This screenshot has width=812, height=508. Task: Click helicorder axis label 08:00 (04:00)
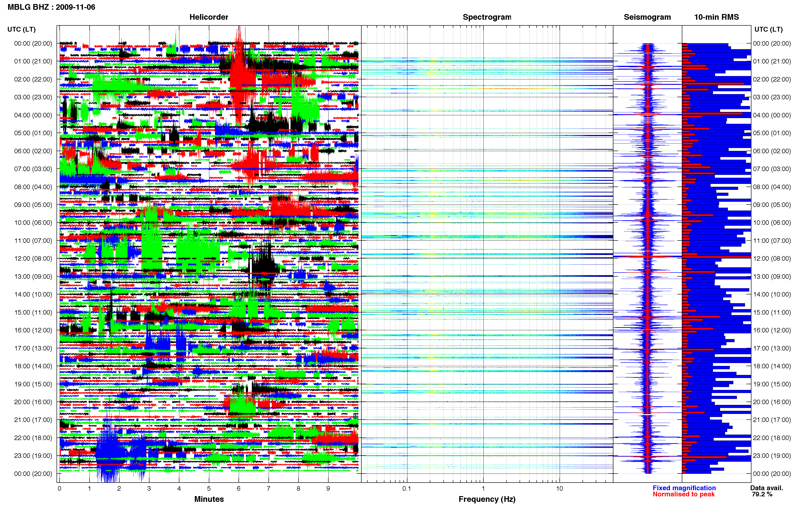point(33,187)
